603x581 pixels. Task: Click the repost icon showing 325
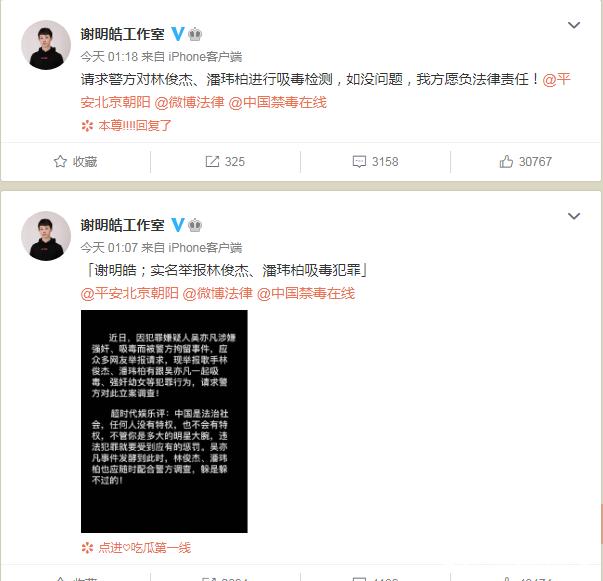point(212,161)
